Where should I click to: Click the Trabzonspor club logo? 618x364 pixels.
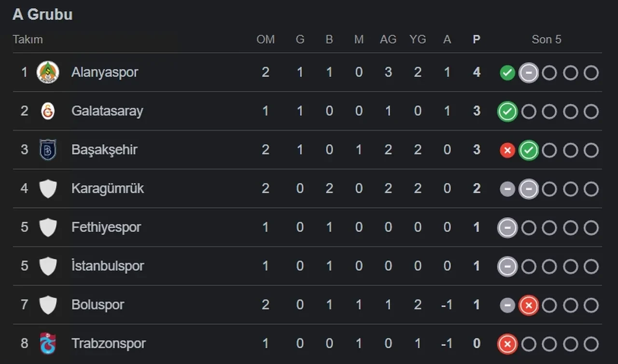48,343
